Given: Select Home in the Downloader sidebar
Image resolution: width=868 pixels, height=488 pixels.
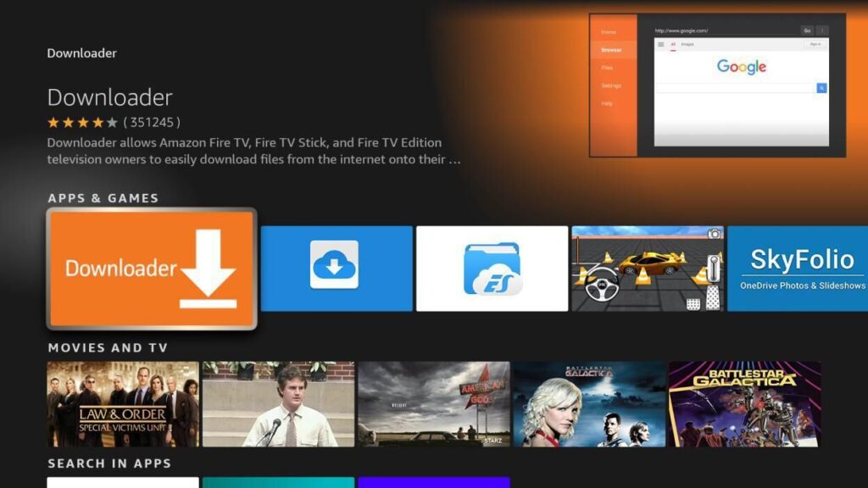Looking at the screenshot, I should coord(609,32).
